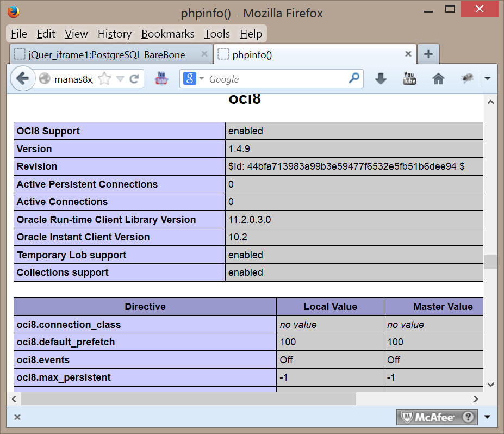Go to the Home page icon

[x=438, y=79]
